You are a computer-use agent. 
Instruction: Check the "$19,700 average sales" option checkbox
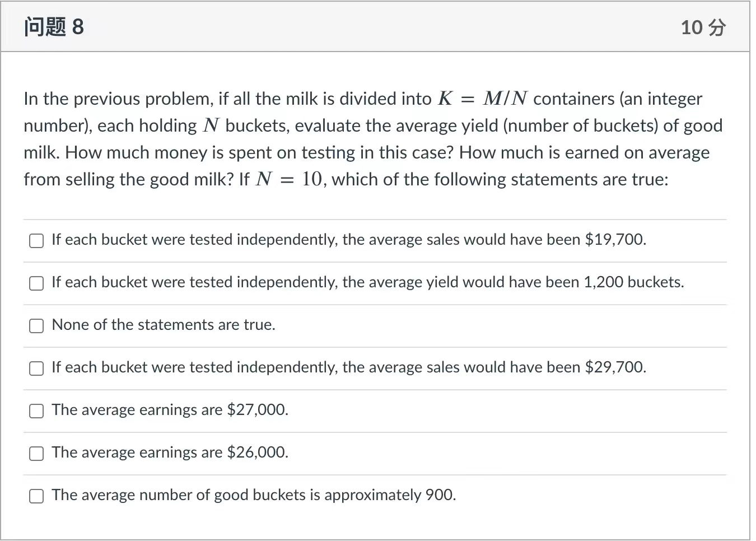click(36, 240)
